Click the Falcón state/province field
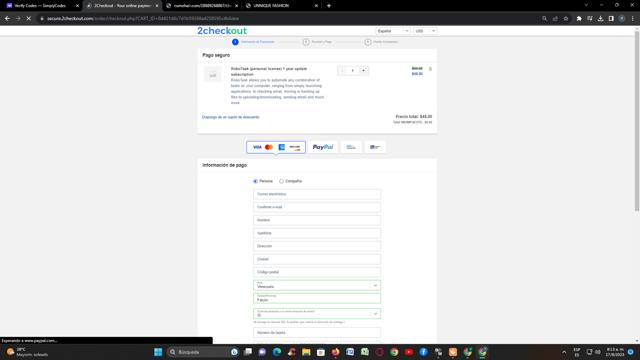 317,298
